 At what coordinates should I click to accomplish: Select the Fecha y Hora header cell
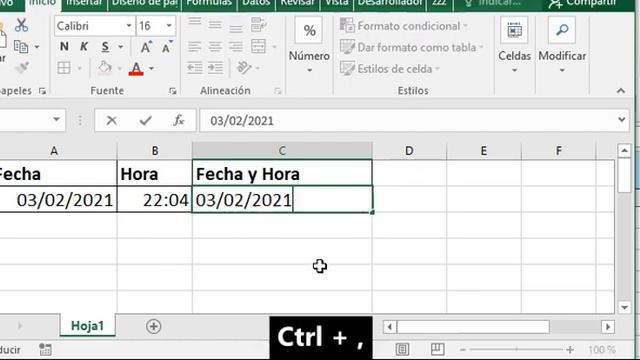(282, 174)
